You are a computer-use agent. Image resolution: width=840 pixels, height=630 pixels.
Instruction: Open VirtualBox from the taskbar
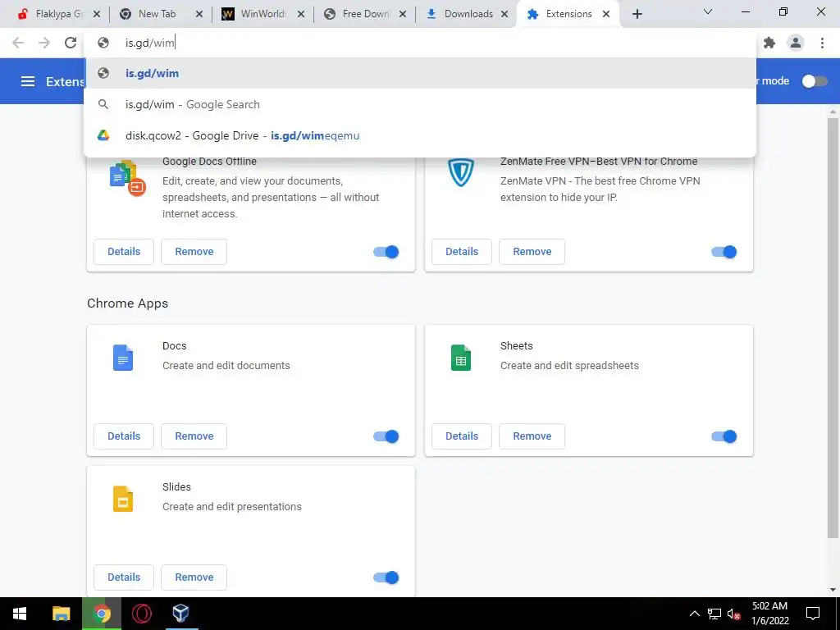coord(181,614)
